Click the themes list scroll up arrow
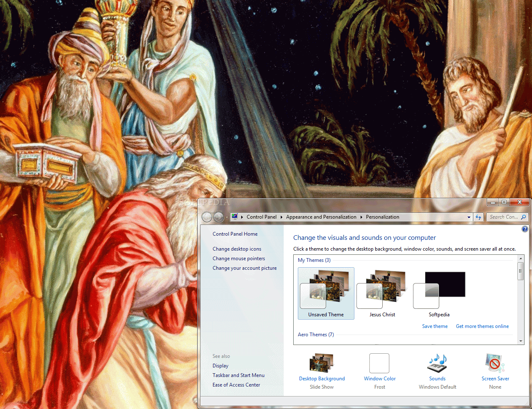This screenshot has height=409, width=532. point(520,259)
